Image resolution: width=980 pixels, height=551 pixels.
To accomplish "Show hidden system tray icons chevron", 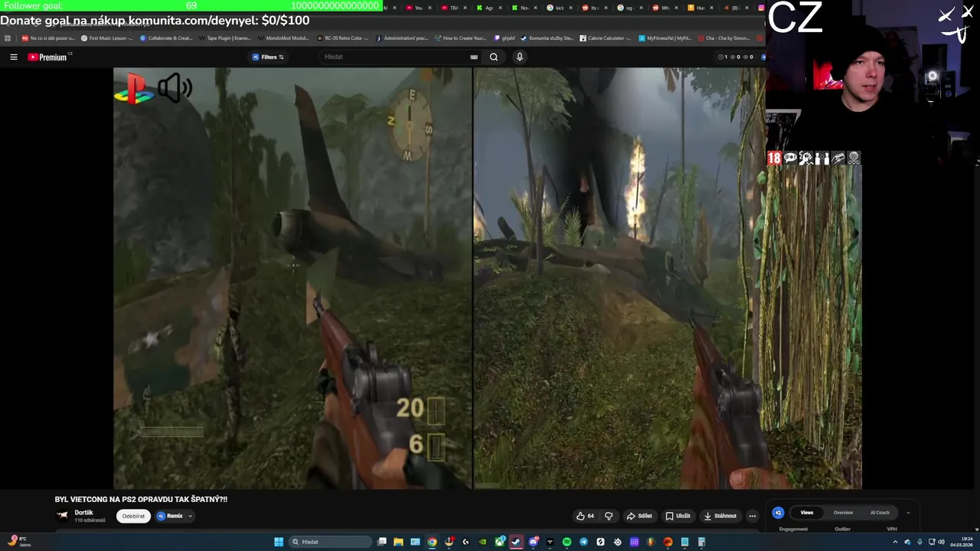I will point(895,542).
